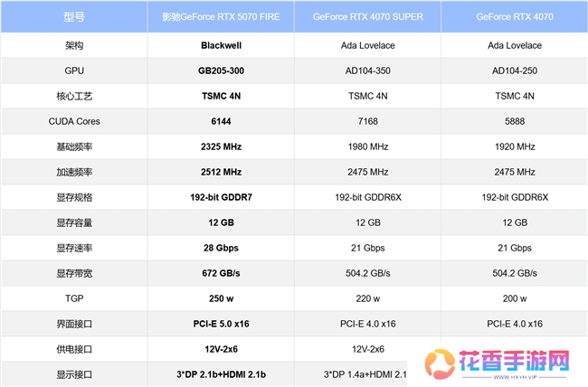The image size is (588, 387).
Task: Click the 250 w TGP cell
Action: [221, 298]
